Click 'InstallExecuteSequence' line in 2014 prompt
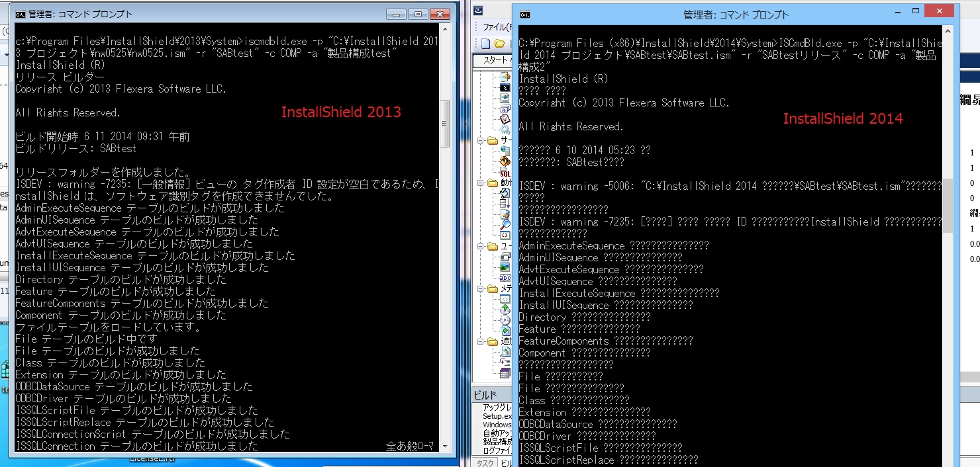This screenshot has height=467, width=980. coord(619,293)
